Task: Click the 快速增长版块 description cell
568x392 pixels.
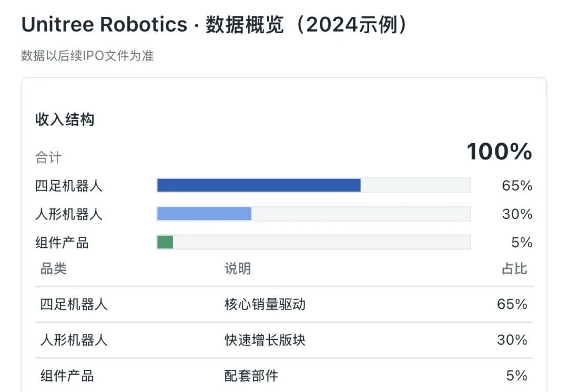Action: pos(265,340)
